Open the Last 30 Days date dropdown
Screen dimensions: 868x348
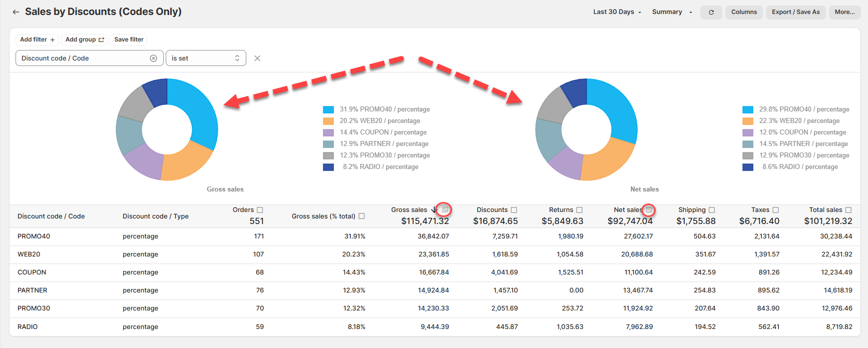[617, 12]
